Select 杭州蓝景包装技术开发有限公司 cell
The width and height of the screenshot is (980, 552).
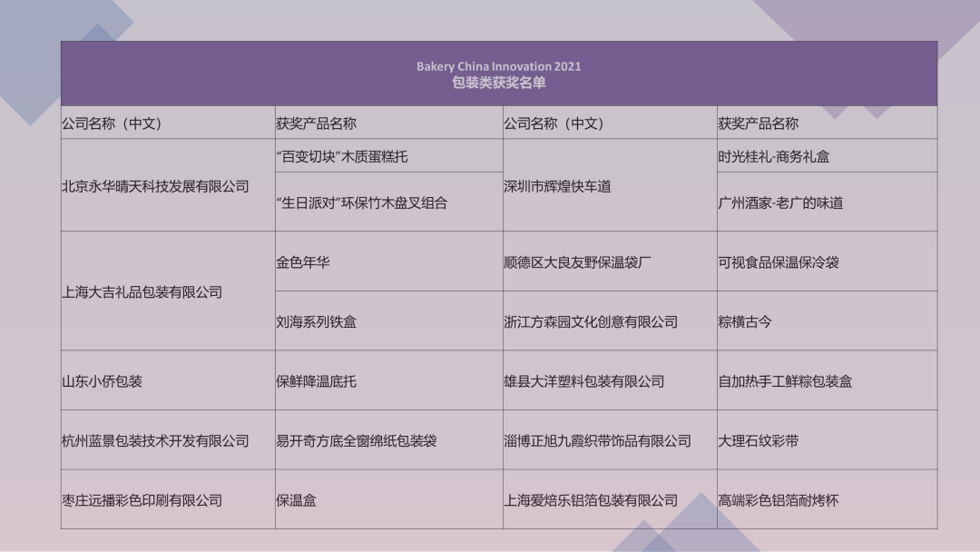(168, 440)
